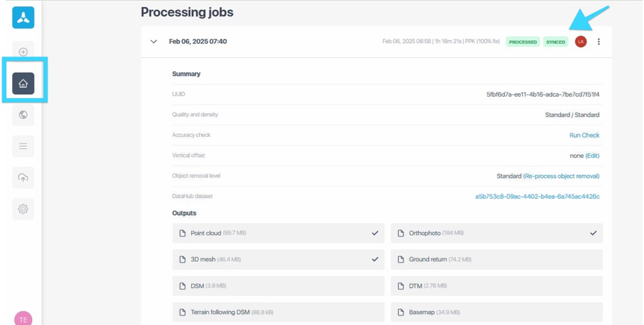This screenshot has width=644, height=325.
Task: Open the DataHub dataset ID link
Action: [x=537, y=196]
